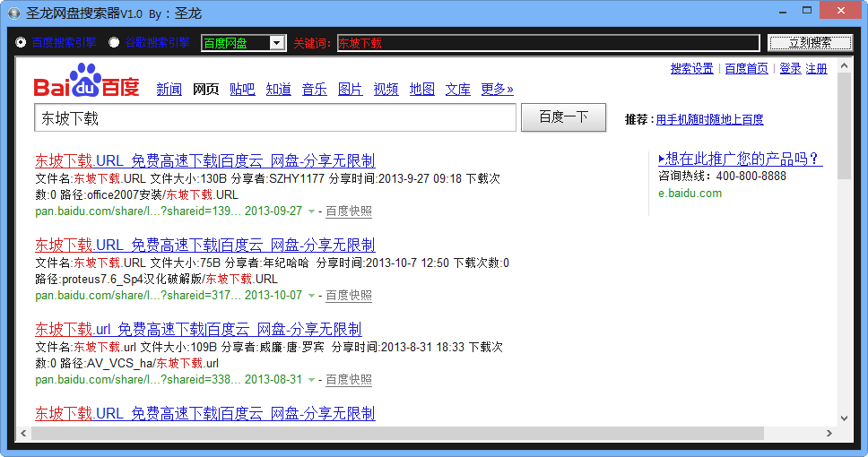Open 百度快照 for the 2013-08-31 result
This screenshot has height=457, width=868.
click(x=349, y=380)
